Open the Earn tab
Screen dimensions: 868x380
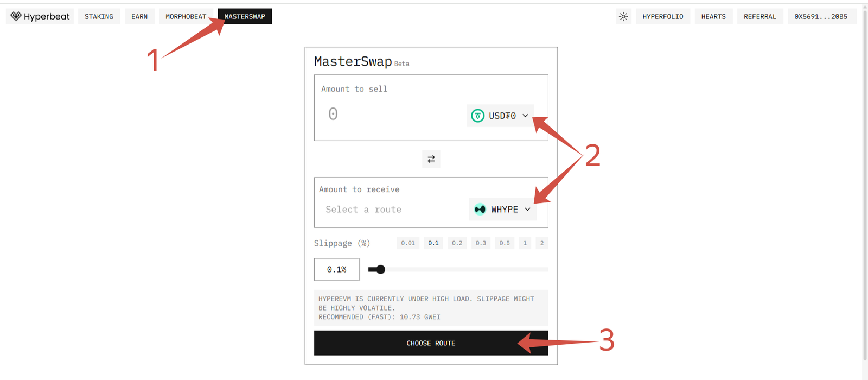(139, 16)
